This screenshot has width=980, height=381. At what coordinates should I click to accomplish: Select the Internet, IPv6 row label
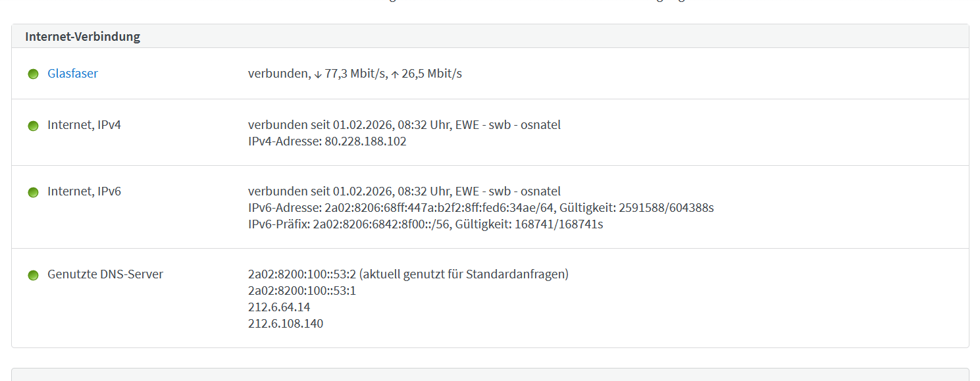pyautogui.click(x=84, y=191)
